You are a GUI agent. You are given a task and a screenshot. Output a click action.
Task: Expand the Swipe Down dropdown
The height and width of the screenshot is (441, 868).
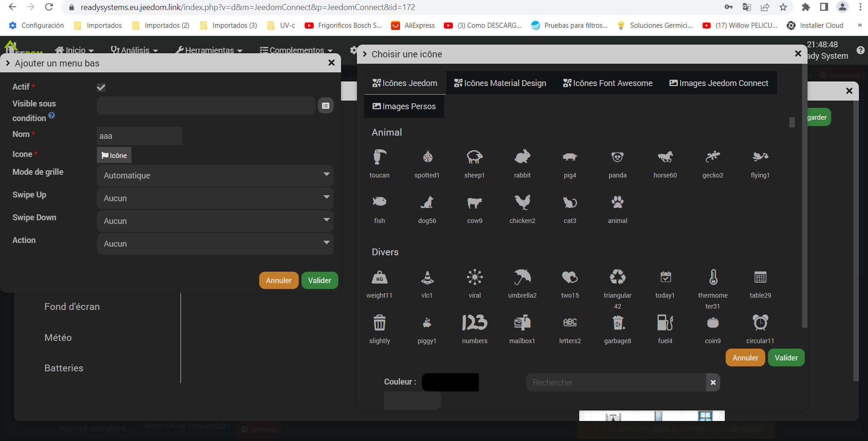(215, 221)
